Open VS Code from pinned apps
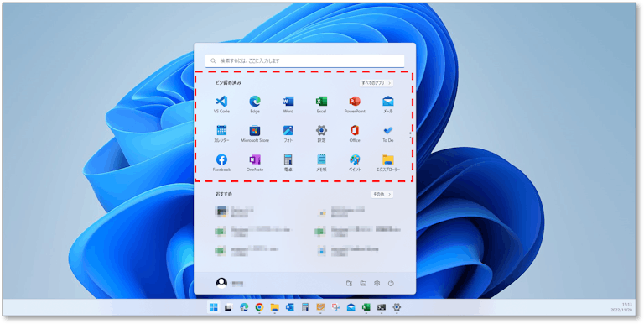The width and height of the screenshot is (644, 324). (221, 104)
